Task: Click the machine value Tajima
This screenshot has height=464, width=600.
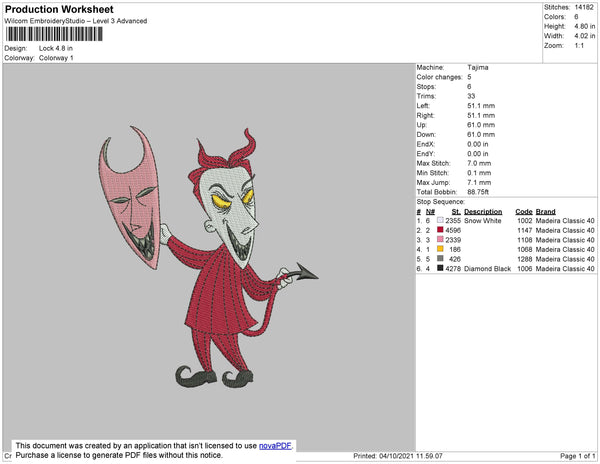Action: (x=478, y=67)
